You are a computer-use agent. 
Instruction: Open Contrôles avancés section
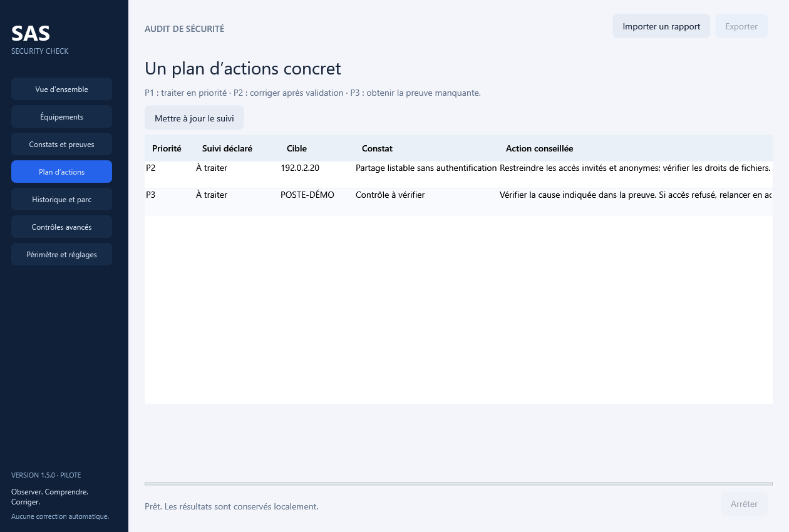[x=61, y=227]
